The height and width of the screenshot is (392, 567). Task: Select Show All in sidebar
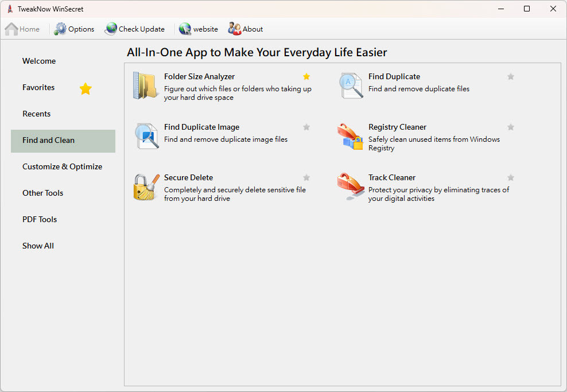coord(38,246)
